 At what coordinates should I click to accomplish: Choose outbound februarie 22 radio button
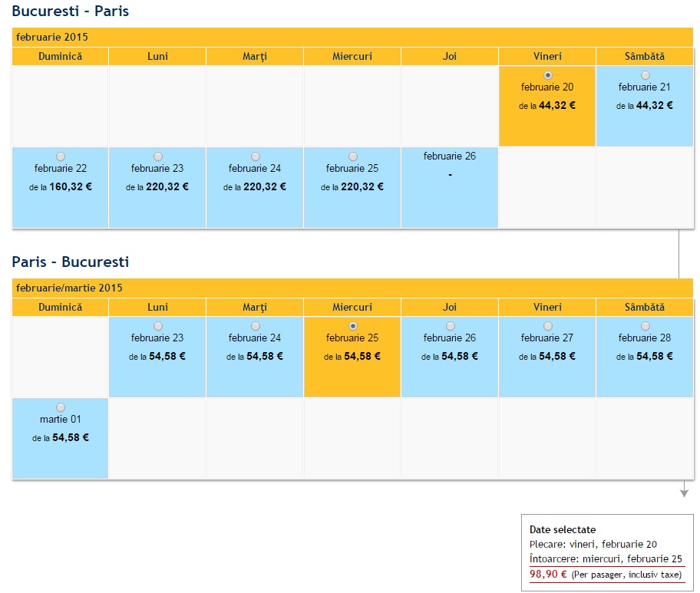(x=61, y=156)
